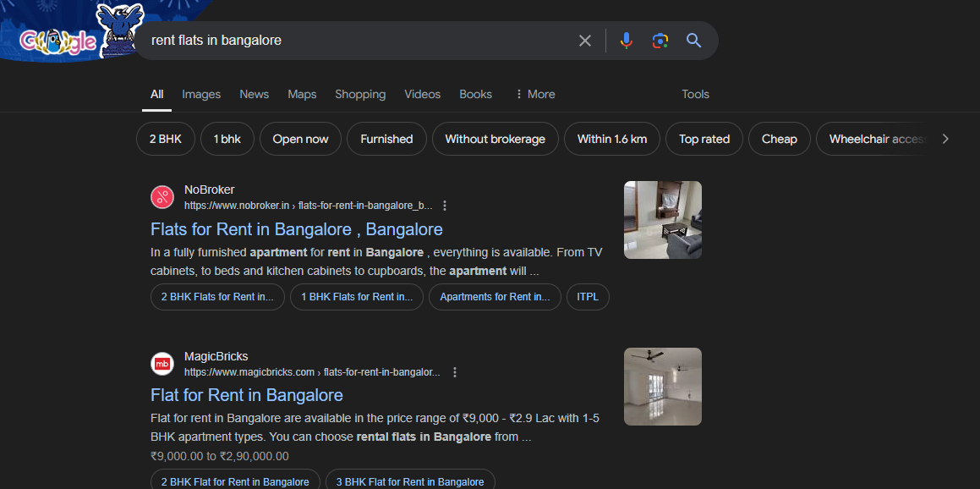Open MagicBricks result options three-dot menu
This screenshot has width=980, height=489.
pyautogui.click(x=454, y=372)
